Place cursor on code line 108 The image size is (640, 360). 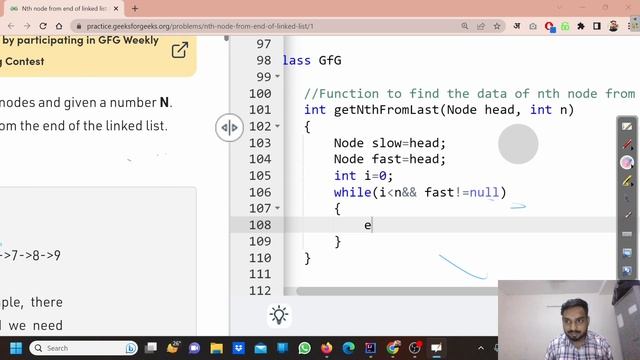click(449, 225)
